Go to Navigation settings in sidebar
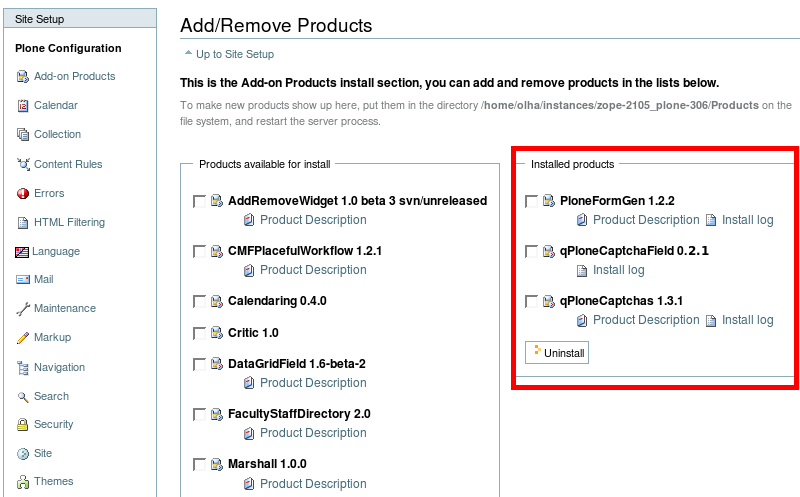The width and height of the screenshot is (800, 497). click(x=59, y=367)
